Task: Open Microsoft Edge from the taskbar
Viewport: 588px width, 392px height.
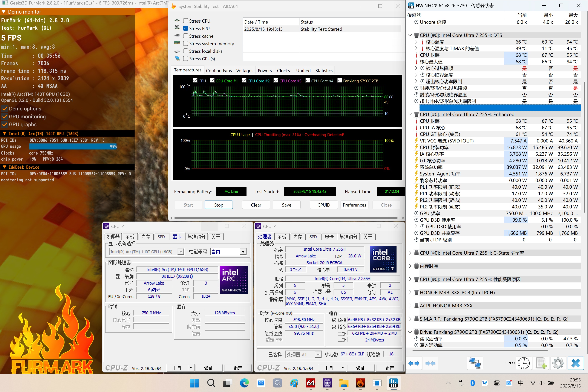Action: pos(244,383)
